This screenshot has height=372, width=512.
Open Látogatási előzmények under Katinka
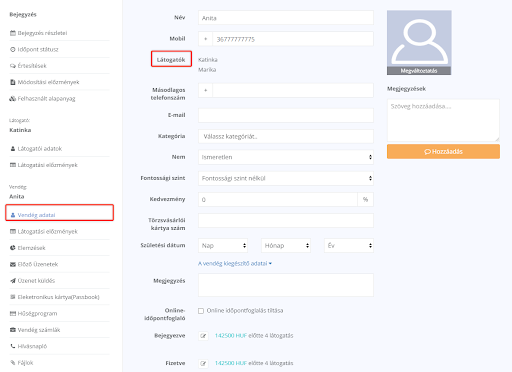click(x=48, y=165)
